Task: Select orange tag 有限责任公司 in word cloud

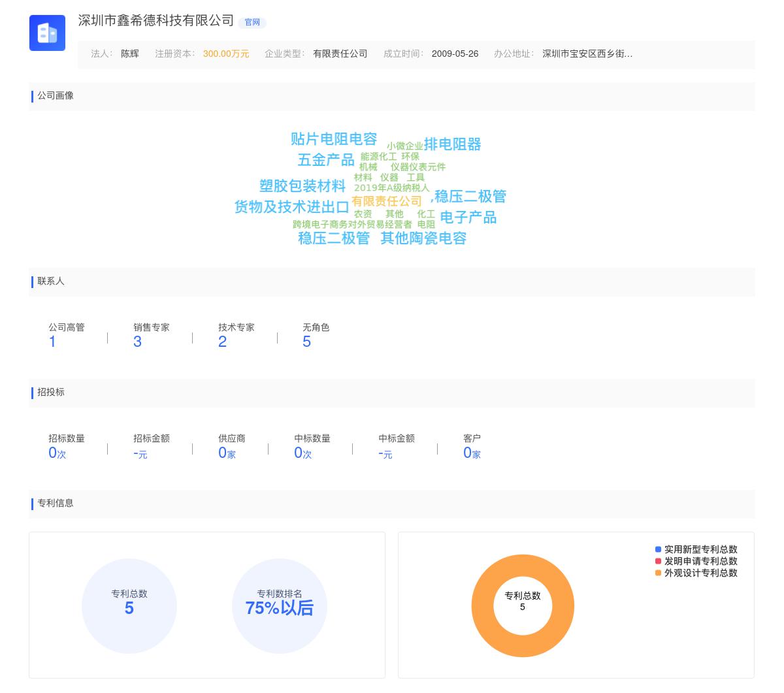Action: (387, 201)
